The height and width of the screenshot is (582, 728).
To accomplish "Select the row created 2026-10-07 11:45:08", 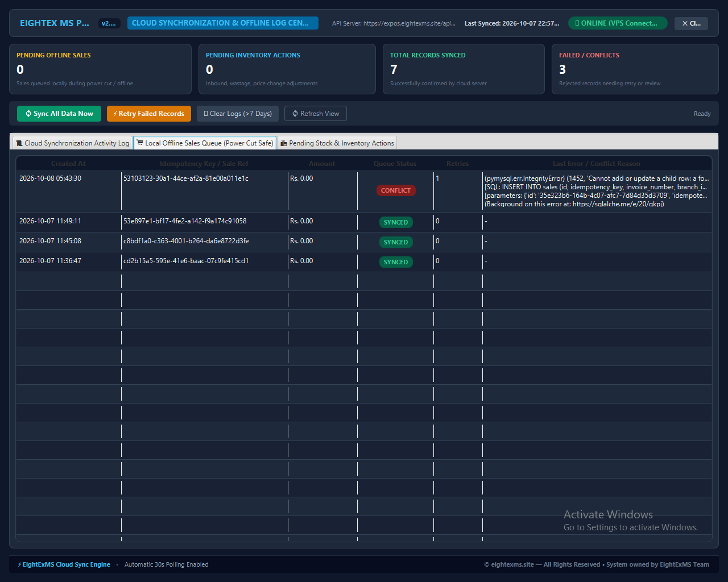I will [364, 242].
